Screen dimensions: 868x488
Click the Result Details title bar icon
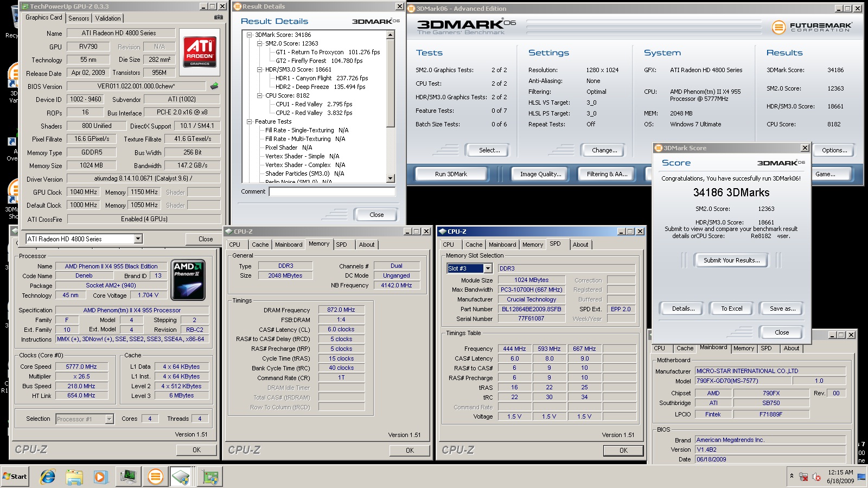[x=237, y=7]
